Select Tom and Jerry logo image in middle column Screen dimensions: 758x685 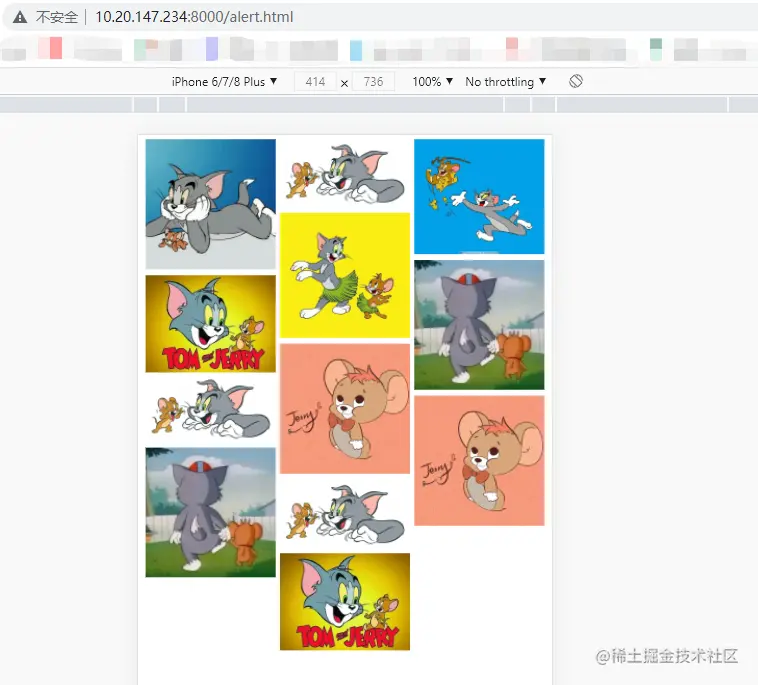345,602
